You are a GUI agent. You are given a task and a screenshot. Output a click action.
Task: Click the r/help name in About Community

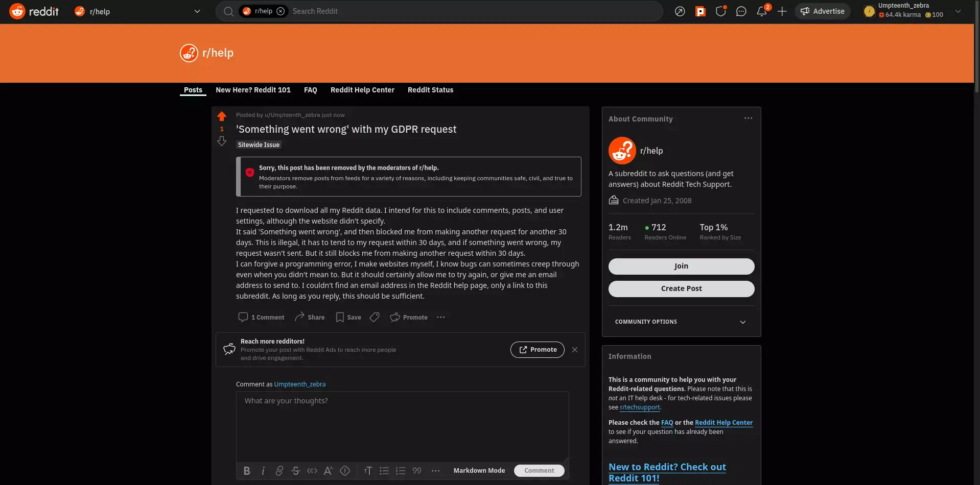[651, 151]
